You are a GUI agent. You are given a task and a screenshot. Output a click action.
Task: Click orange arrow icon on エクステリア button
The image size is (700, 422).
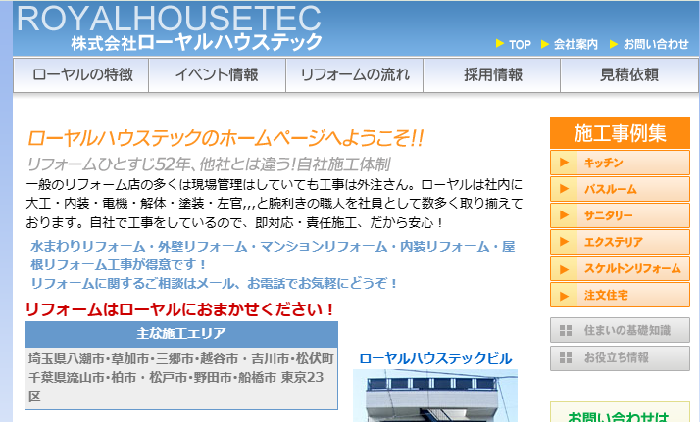pos(564,242)
